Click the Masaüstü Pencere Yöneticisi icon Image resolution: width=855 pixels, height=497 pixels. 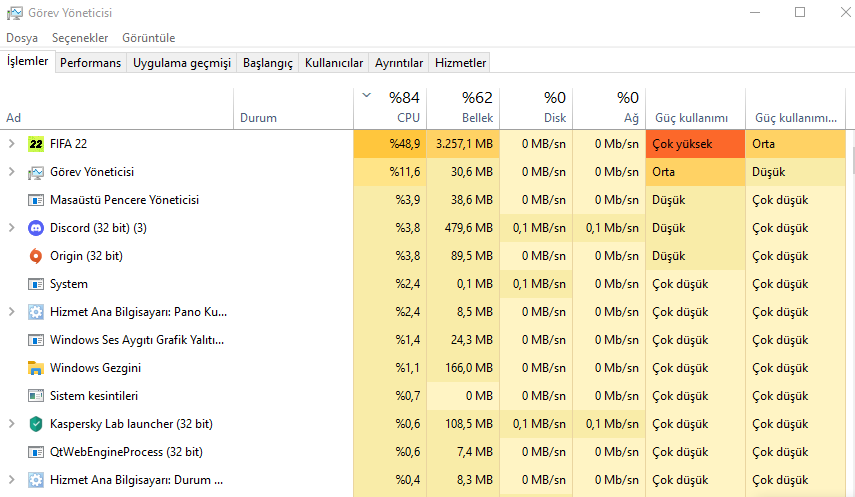[36, 200]
